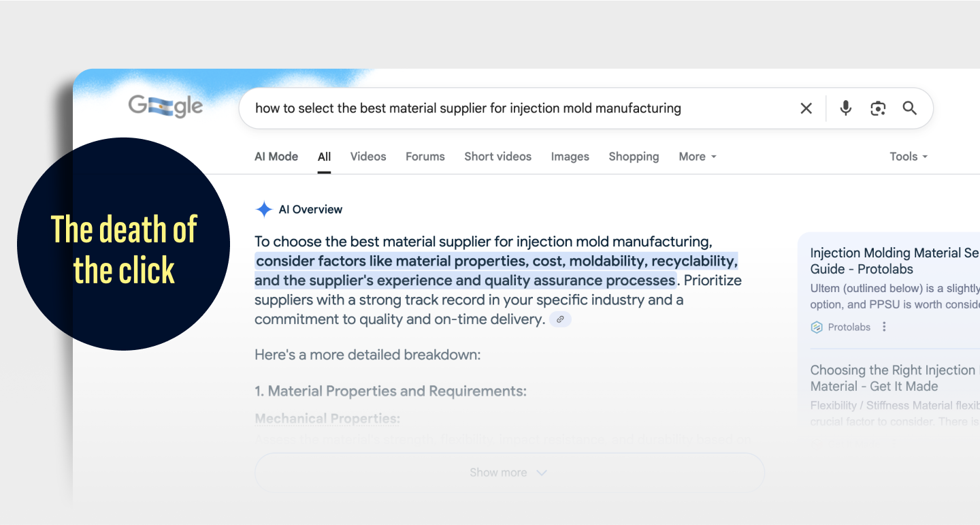Open the Forums tab
This screenshot has width=980, height=525.
[425, 157]
